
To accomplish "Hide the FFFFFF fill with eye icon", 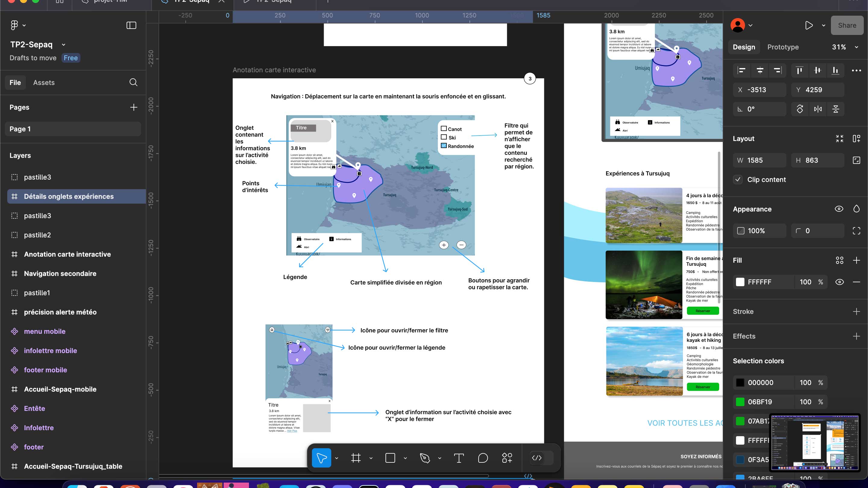I will point(839,282).
